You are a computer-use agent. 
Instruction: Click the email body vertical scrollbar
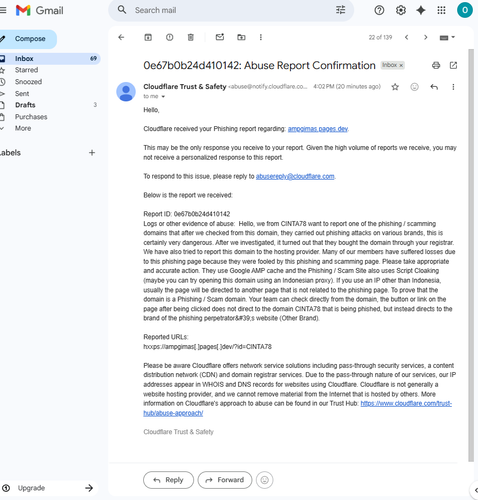pyautogui.click(x=471, y=255)
